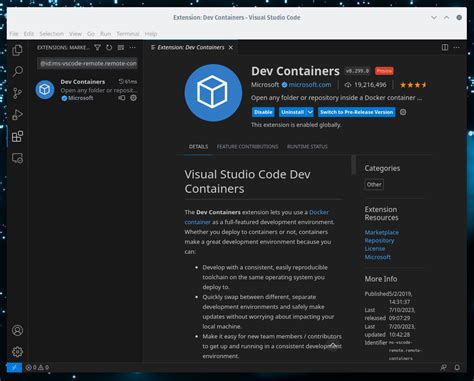474x381 pixels.
Task: Click the star rating of the extension
Action: (413, 85)
